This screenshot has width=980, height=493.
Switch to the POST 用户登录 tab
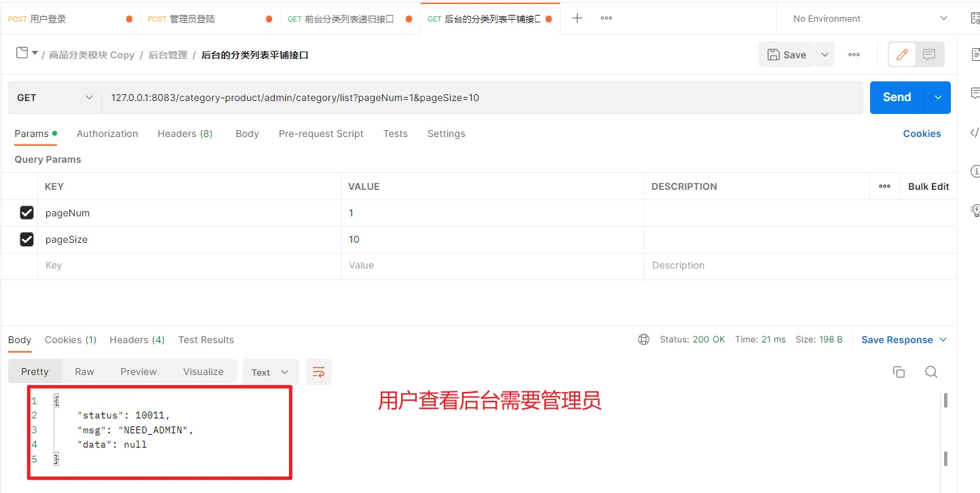pyautogui.click(x=70, y=18)
